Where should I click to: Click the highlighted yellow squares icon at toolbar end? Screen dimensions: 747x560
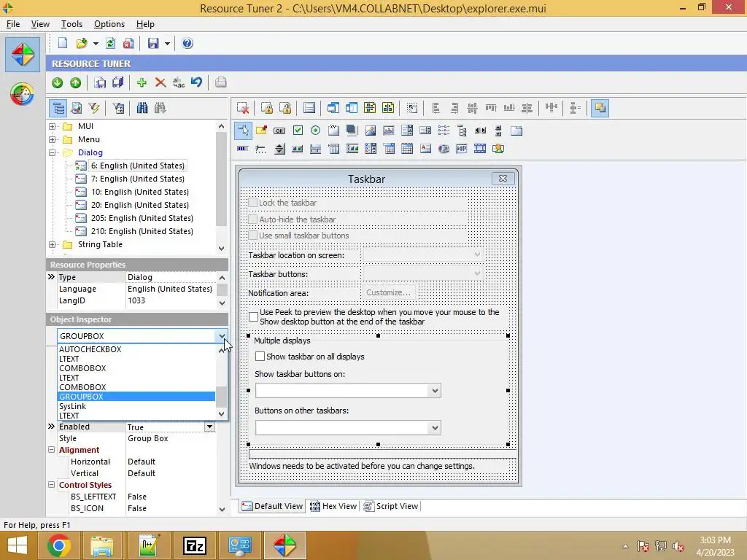pyautogui.click(x=600, y=108)
